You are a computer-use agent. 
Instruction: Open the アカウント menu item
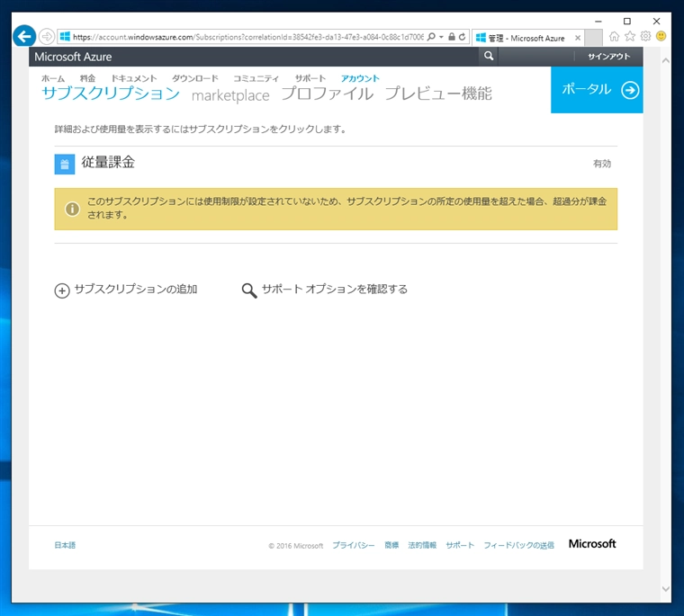[x=360, y=78]
